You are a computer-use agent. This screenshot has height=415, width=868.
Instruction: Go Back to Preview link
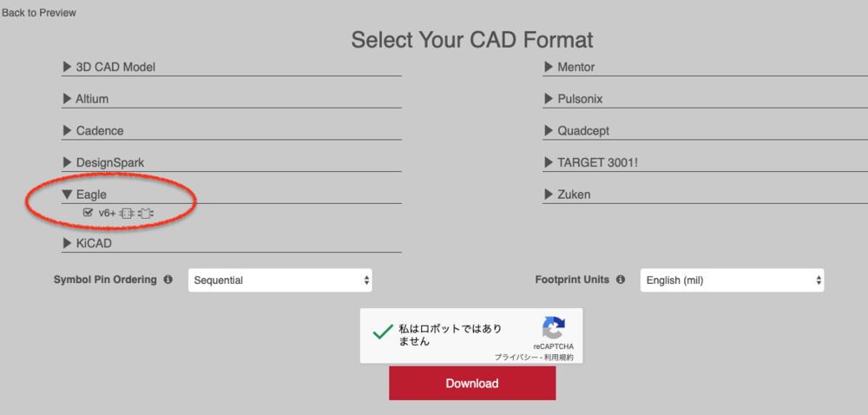pos(39,13)
